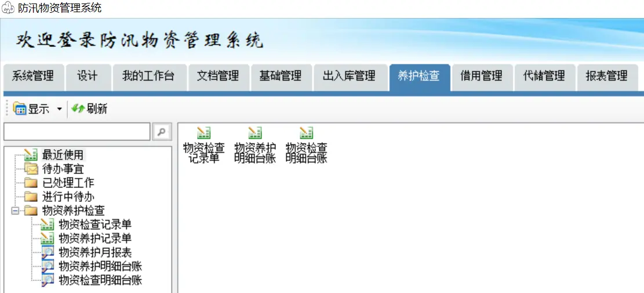Open the 借用管理 tab

(481, 76)
